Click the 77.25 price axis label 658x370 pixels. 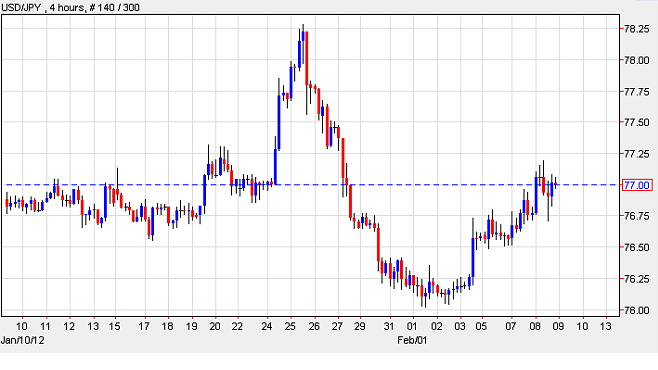(x=637, y=154)
